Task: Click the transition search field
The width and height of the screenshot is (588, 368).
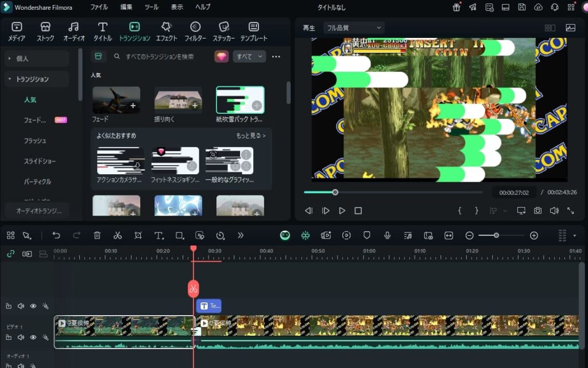Action: click(x=161, y=57)
